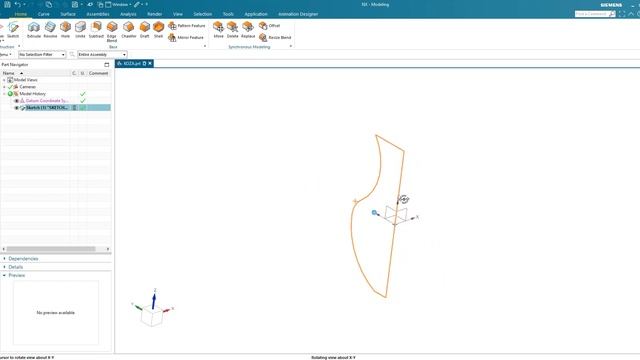Select the Sketch tool
This screenshot has height=360, width=640.
pos(13,30)
